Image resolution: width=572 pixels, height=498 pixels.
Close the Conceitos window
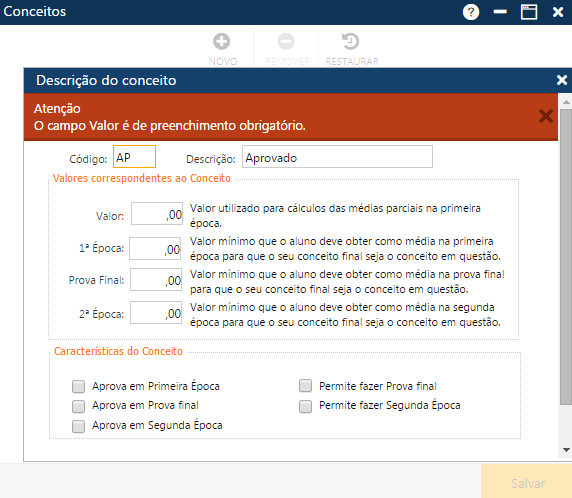pos(558,12)
